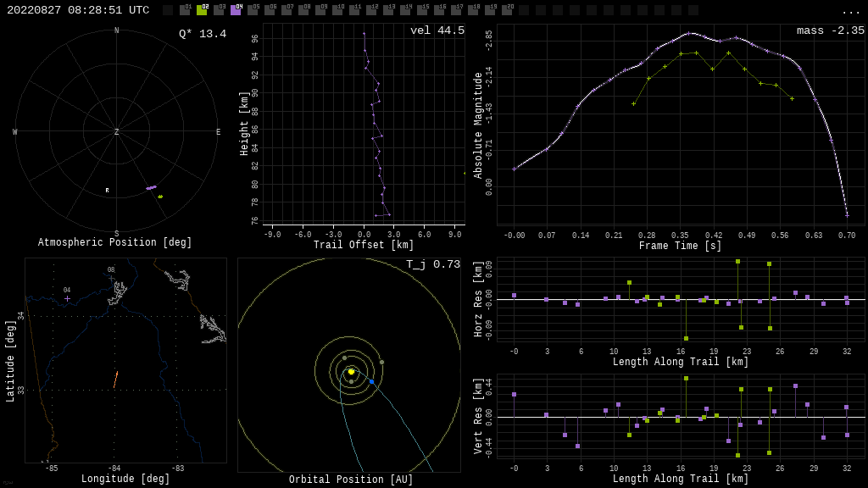The width and height of the screenshot is (868, 488).
Task: Click the blue Earth dot in orbit plot
Action: (371, 382)
